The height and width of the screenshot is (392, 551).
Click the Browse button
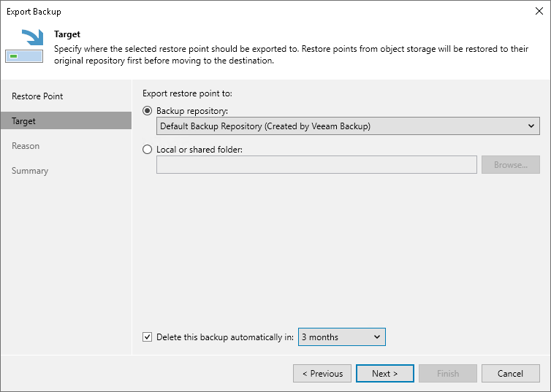click(510, 165)
